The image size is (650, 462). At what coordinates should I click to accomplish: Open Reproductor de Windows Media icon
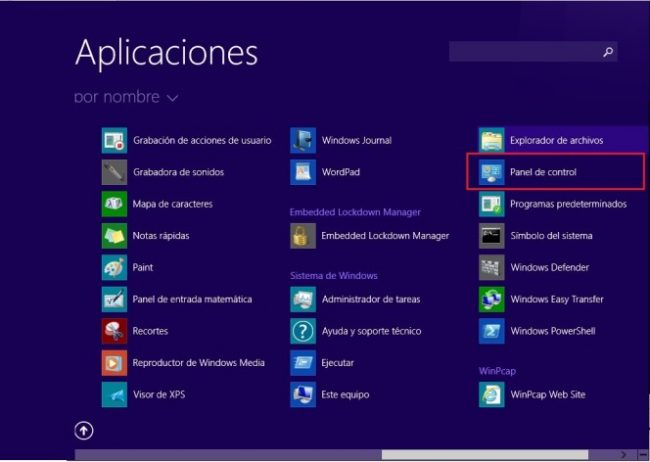pos(114,363)
